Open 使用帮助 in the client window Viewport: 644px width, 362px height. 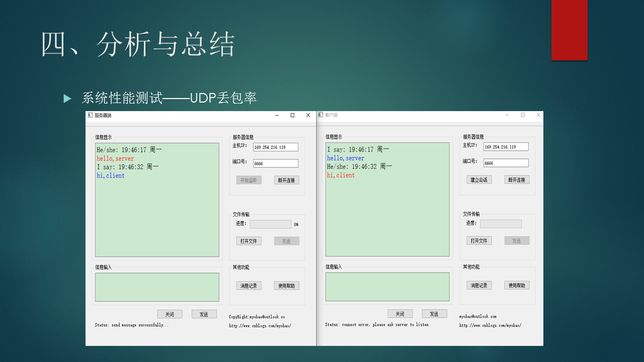pos(517,285)
